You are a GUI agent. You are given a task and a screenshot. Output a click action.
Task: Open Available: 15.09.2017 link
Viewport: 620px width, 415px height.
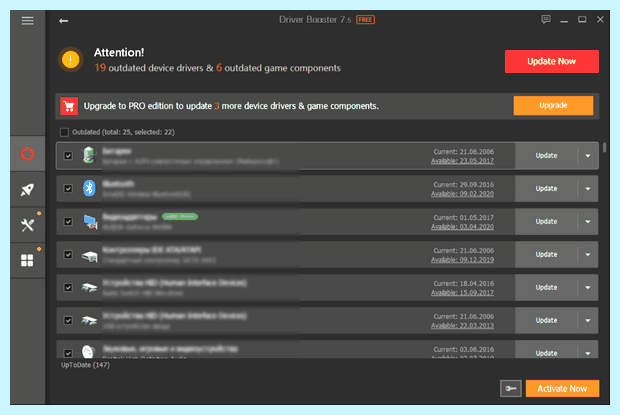[462, 292]
